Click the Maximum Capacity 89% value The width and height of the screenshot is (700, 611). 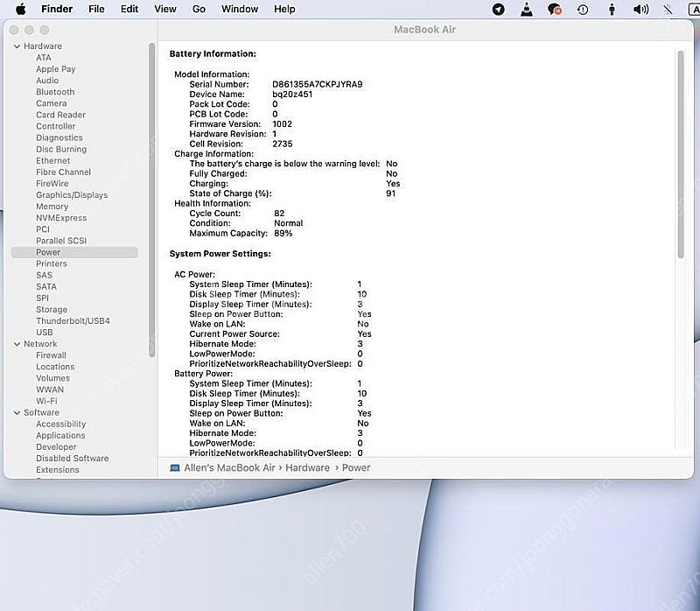pos(283,233)
